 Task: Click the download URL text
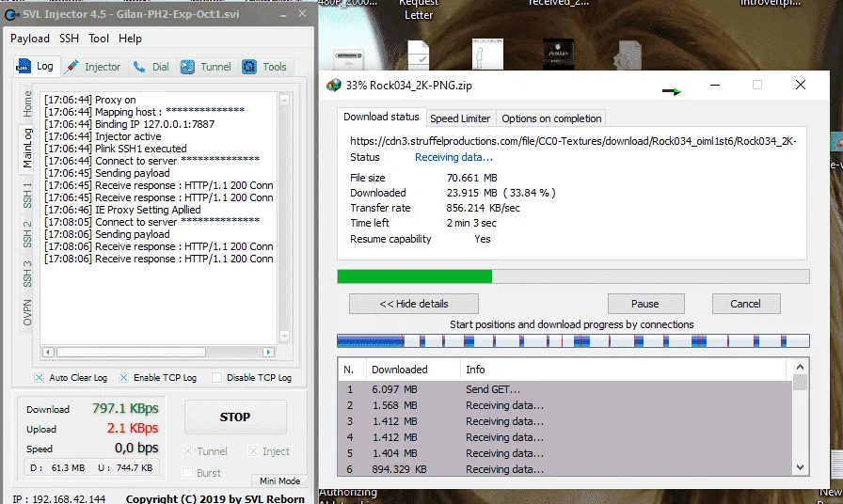(x=573, y=141)
